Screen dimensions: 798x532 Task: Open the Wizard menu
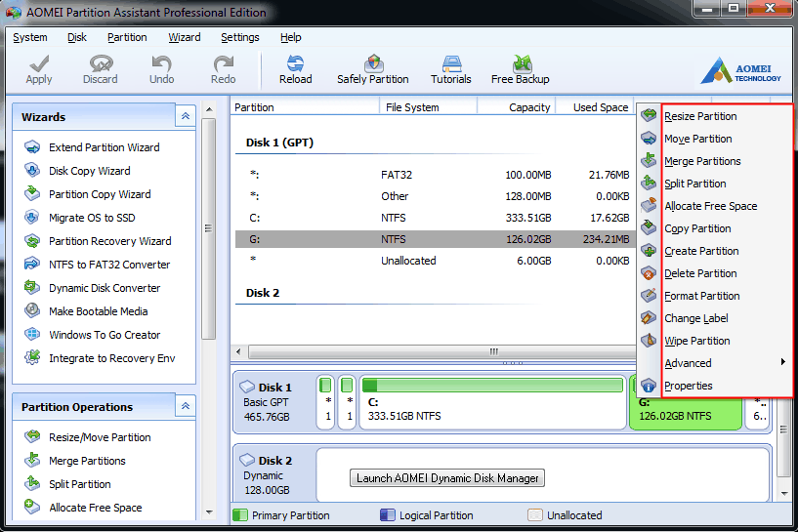coord(185,38)
